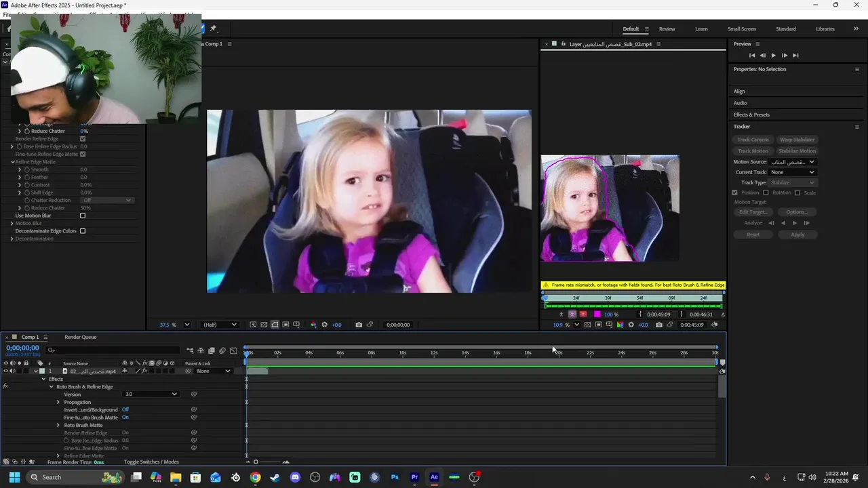Click the snapshot camera icon in Comp viewer

pyautogui.click(x=359, y=325)
